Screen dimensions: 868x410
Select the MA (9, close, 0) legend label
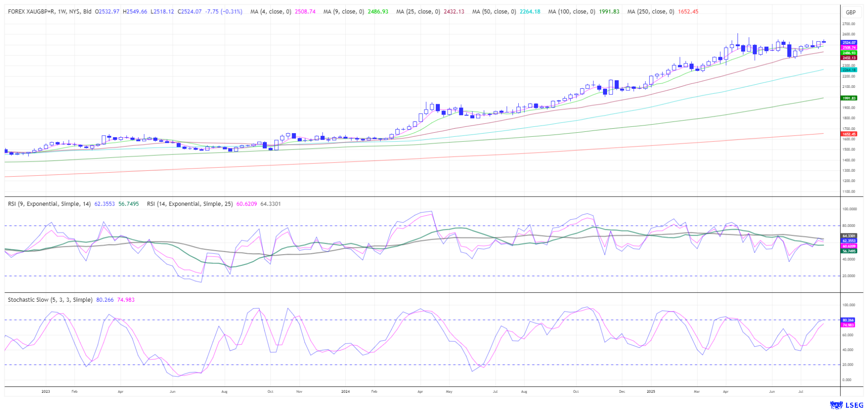click(x=343, y=11)
